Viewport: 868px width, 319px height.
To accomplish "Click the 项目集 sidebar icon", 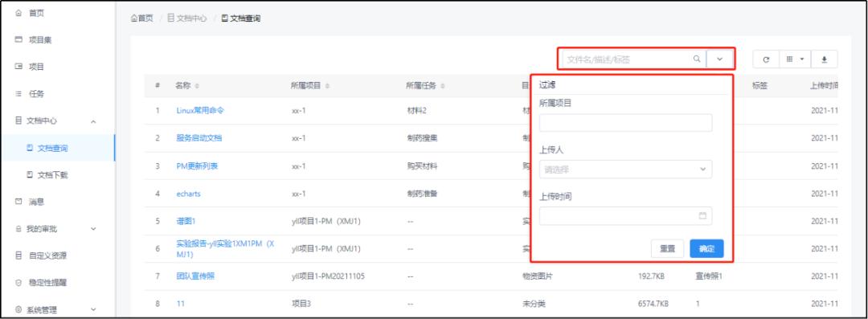I will [18, 39].
